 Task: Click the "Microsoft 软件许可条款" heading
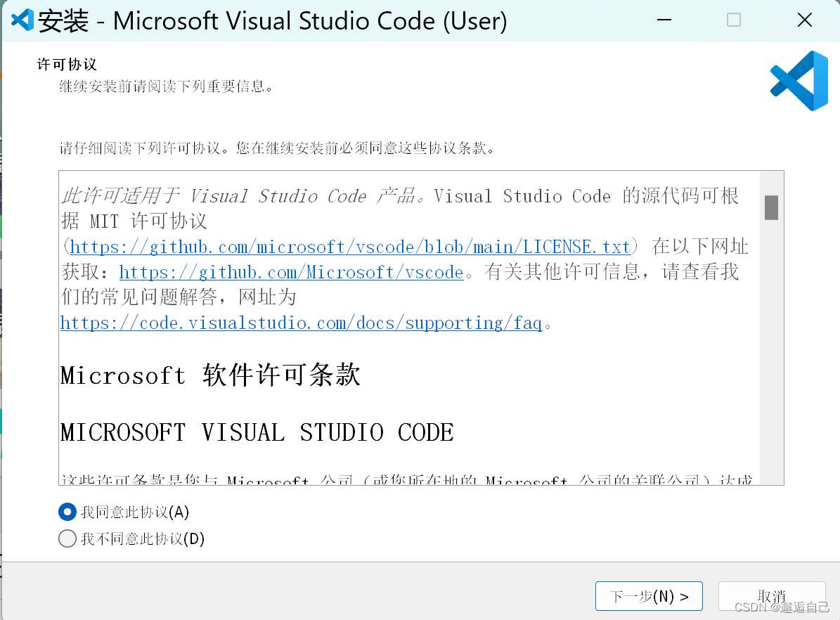pos(210,375)
